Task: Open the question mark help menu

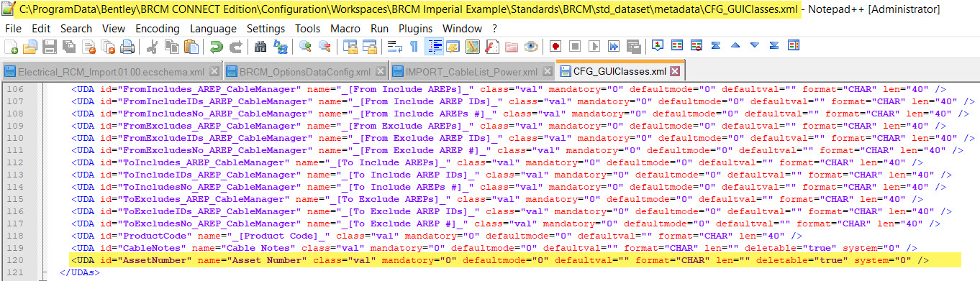Action: coord(494,29)
